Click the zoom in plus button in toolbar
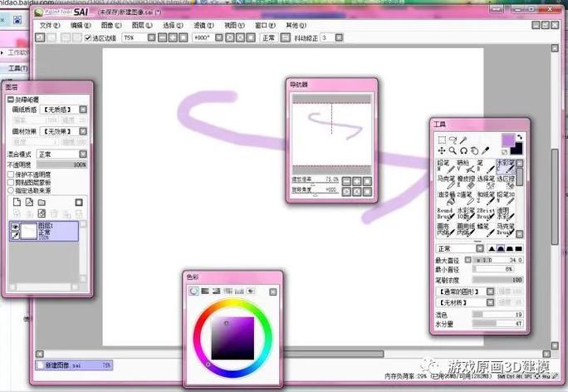This screenshot has height=392, width=568. [174, 37]
